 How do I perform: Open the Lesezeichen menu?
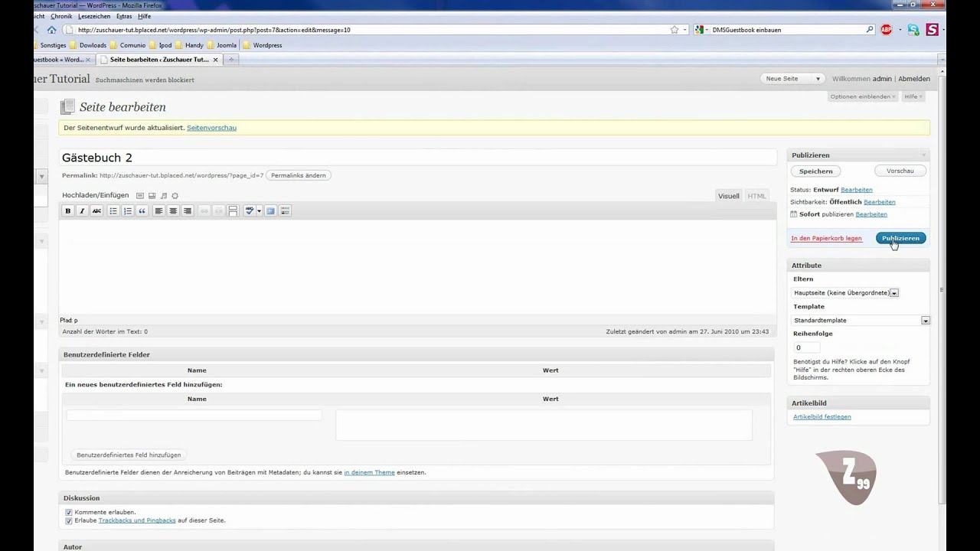(94, 16)
